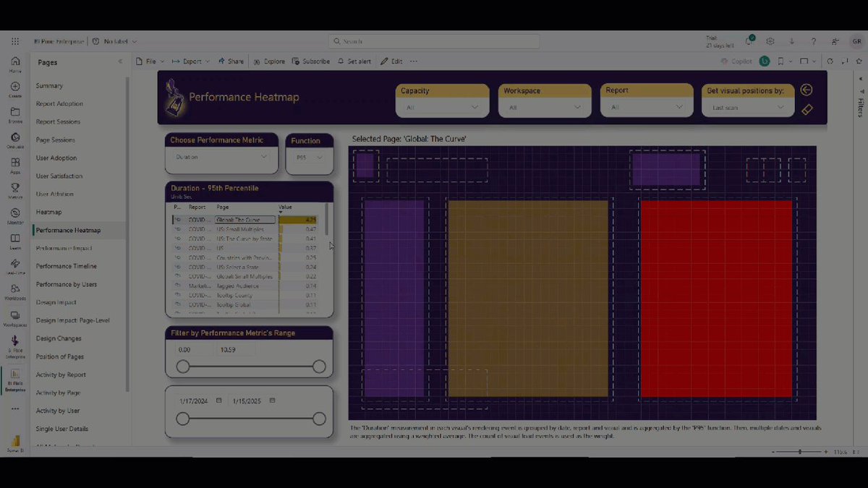Click the back arrow icon in report header
Image resolution: width=868 pixels, height=488 pixels.
coord(807,90)
